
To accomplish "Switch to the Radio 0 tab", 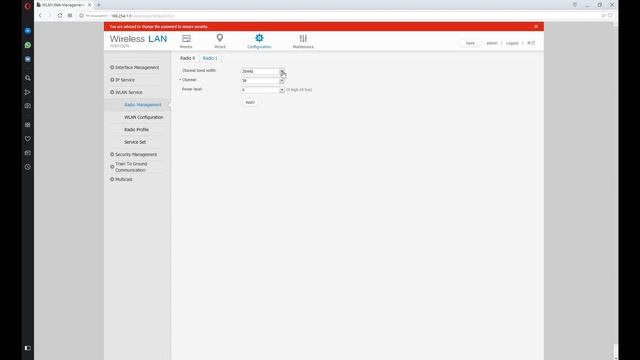I will pyautogui.click(x=187, y=58).
